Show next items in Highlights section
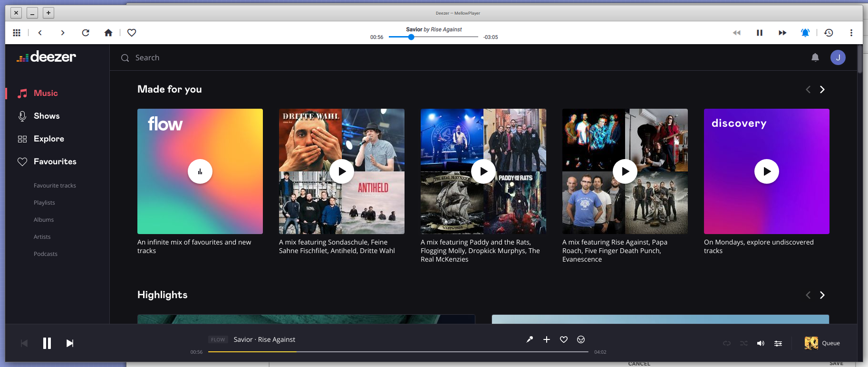This screenshot has width=868, height=367. point(822,295)
